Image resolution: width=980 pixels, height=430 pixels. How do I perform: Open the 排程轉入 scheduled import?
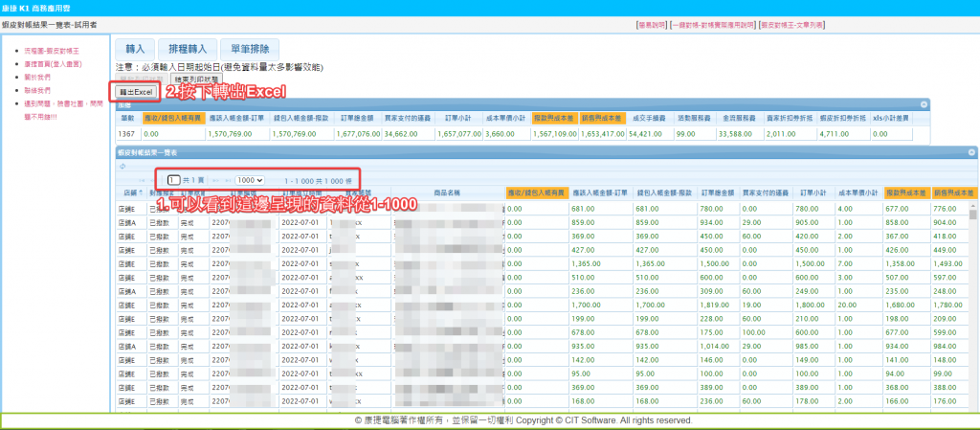(188, 49)
